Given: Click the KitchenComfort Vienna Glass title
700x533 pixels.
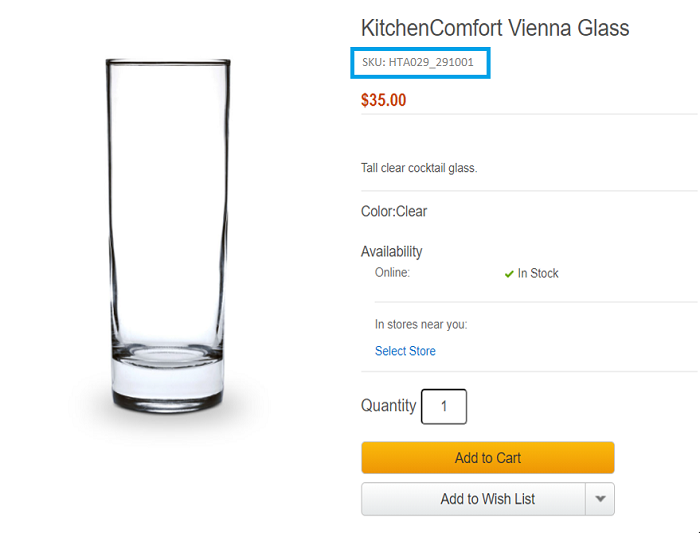Looking at the screenshot, I should (x=495, y=28).
